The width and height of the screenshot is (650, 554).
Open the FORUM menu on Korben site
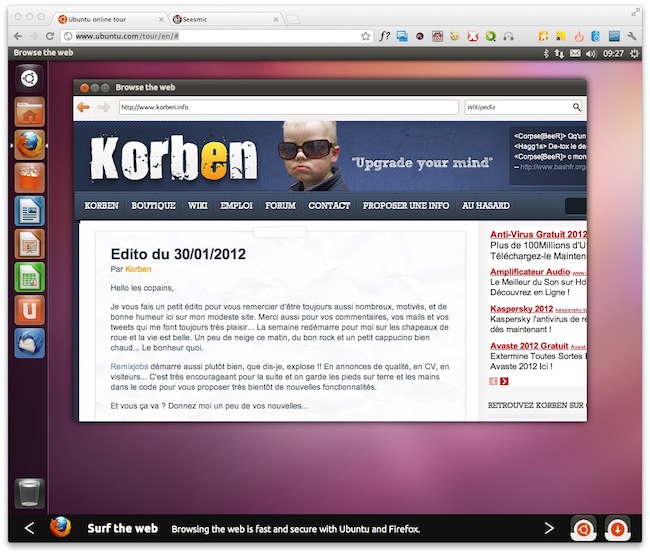coord(280,206)
